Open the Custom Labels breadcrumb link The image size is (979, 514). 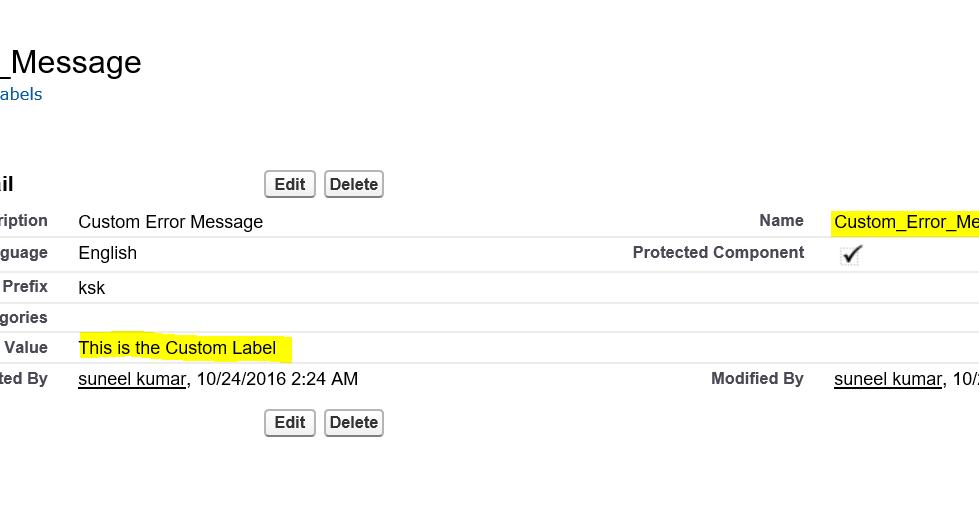[x=20, y=95]
